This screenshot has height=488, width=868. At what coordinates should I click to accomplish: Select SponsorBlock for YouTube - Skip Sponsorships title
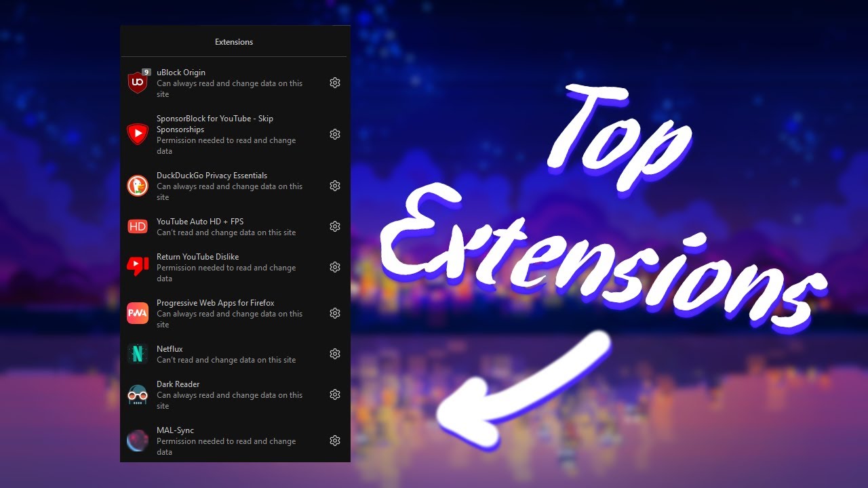click(215, 124)
